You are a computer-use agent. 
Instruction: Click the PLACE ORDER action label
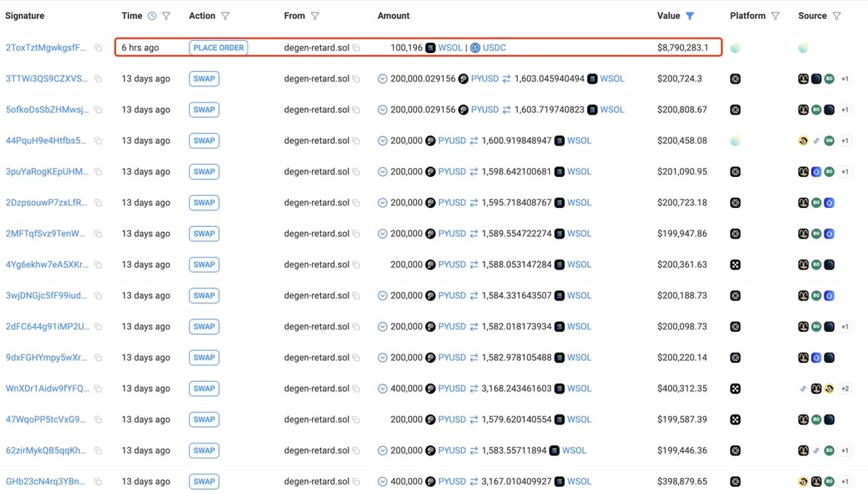[x=218, y=47]
